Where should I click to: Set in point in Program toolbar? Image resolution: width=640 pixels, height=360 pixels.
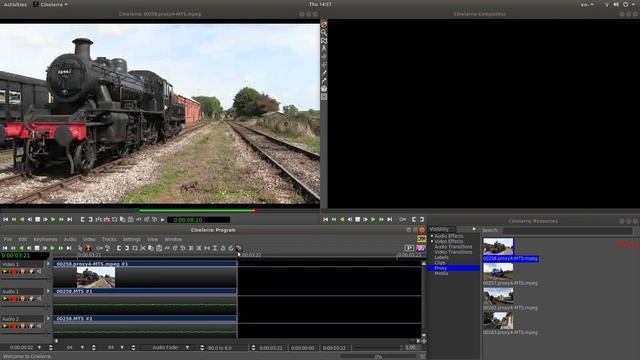119,248
